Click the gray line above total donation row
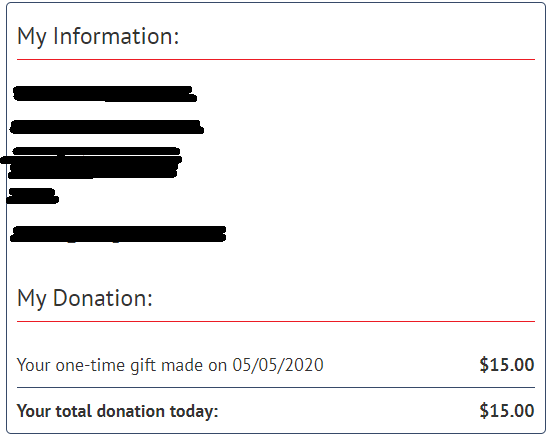Viewport: 550px width, 438px height. coord(276,388)
